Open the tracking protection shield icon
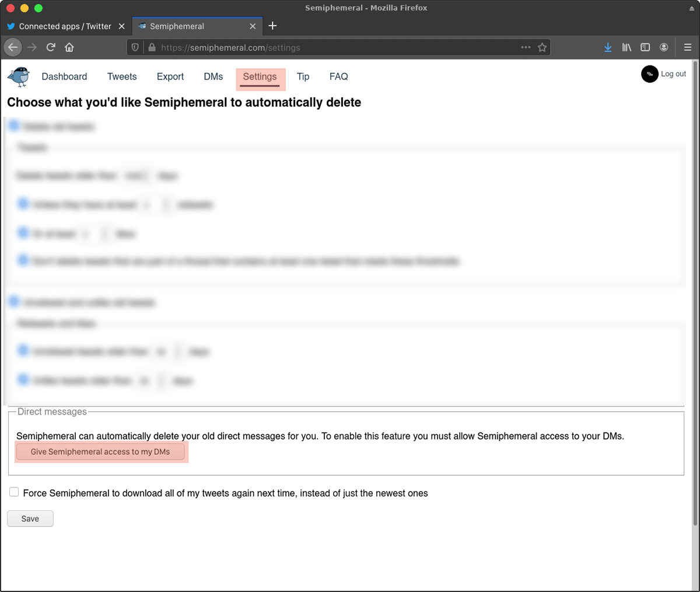700x592 pixels. (x=135, y=47)
